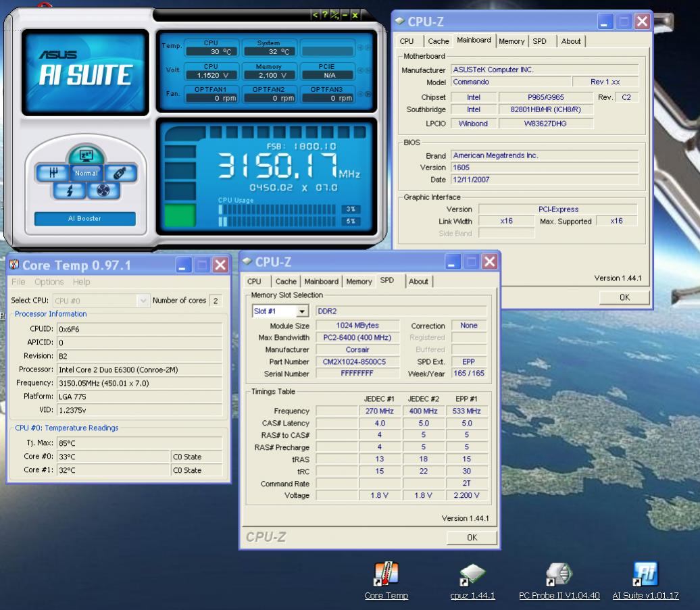Screen dimensions: 700x610
Task: Open AI Booster lightning bolt icon
Action: 70,191
